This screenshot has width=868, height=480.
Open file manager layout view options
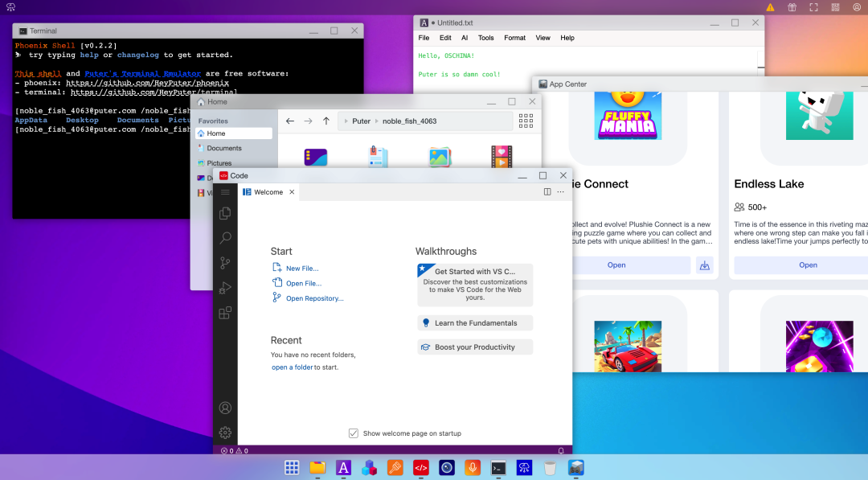(526, 121)
